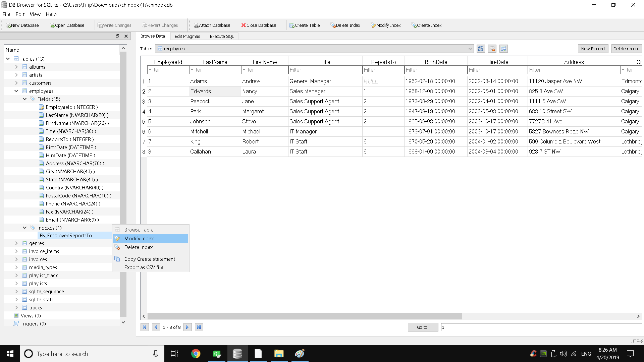Open the File menu

tap(6, 14)
